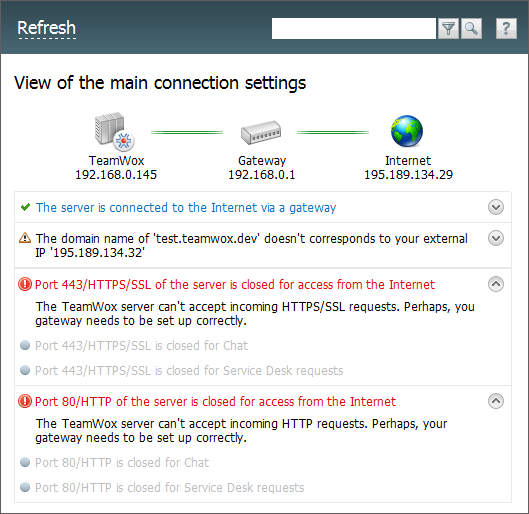529x514 pixels.
Task: Expand the domain name mismatch warning
Action: [x=496, y=238]
